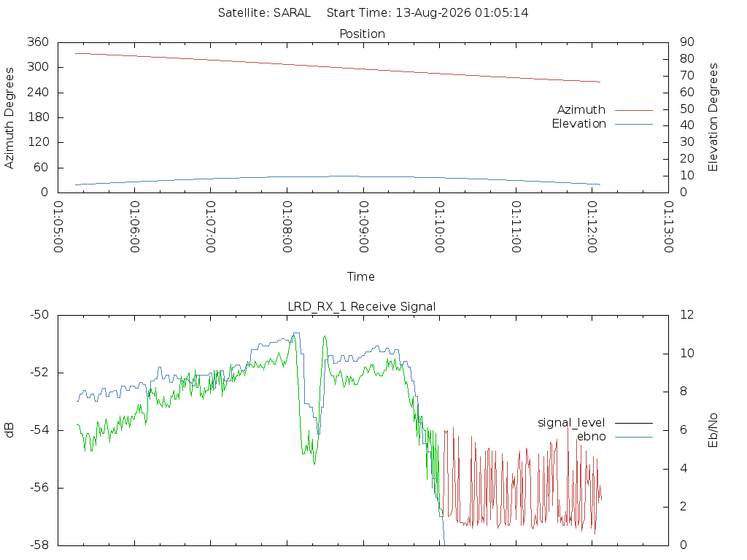Click the 01:12:00 time tick label
This screenshot has width=747, height=560.
(x=592, y=227)
